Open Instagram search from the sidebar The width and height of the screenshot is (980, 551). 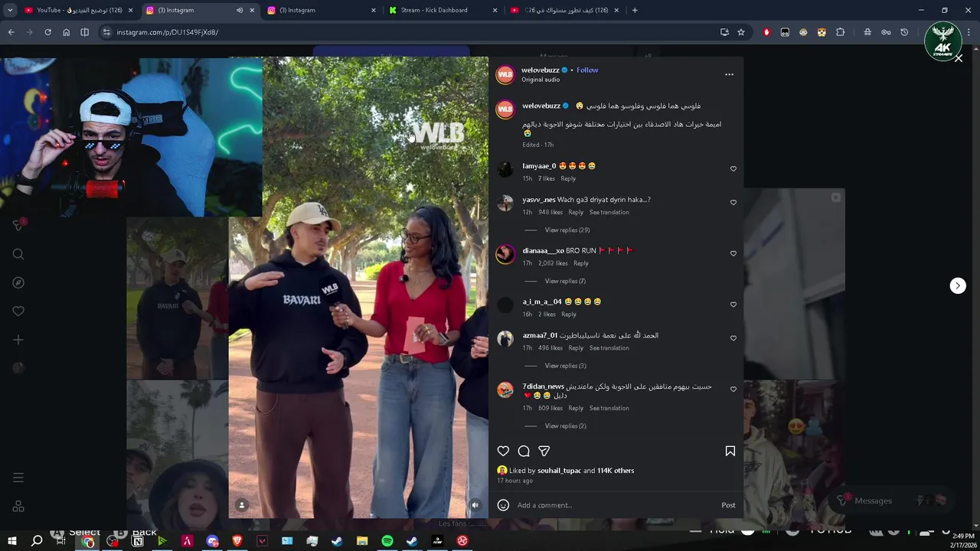[18, 254]
